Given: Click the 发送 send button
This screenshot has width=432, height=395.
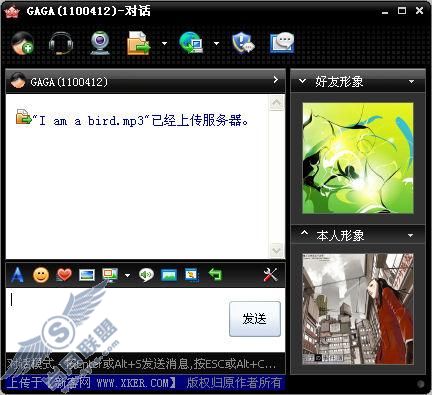Looking at the screenshot, I should click(255, 319).
